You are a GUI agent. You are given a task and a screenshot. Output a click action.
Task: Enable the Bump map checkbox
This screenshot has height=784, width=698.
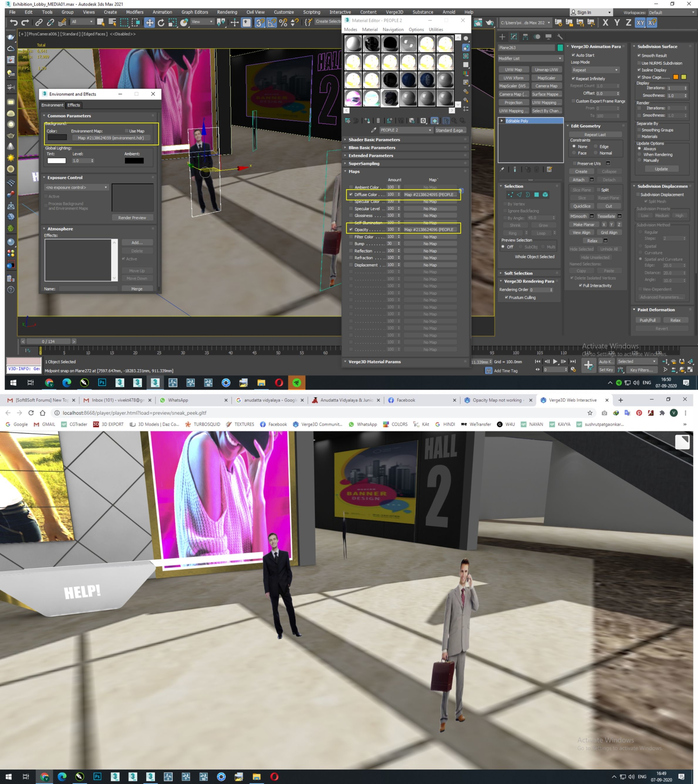point(351,243)
